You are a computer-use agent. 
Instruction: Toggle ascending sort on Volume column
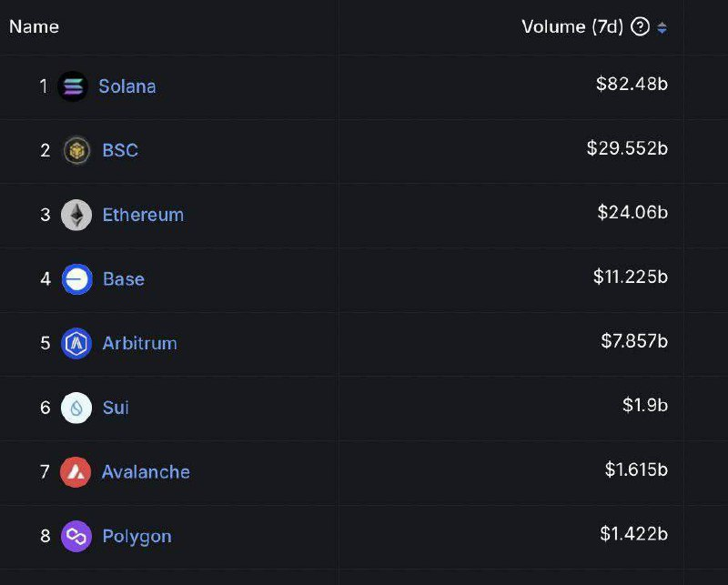pyautogui.click(x=661, y=23)
